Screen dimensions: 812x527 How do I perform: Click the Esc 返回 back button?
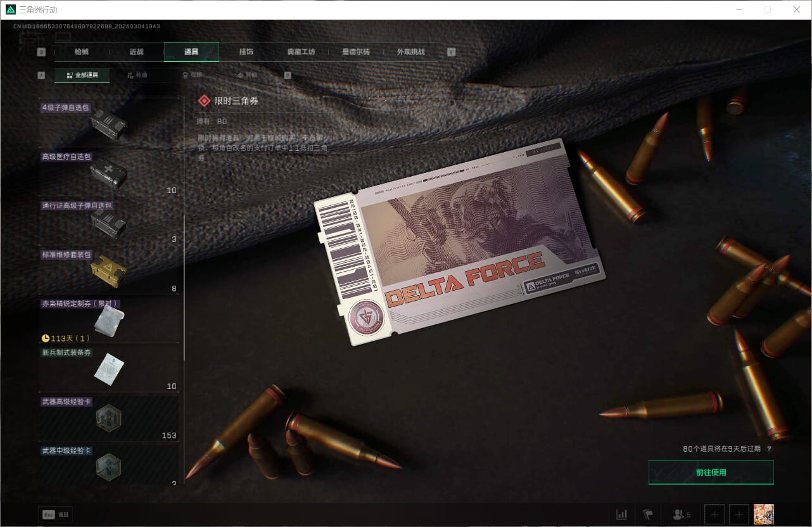tap(55, 514)
